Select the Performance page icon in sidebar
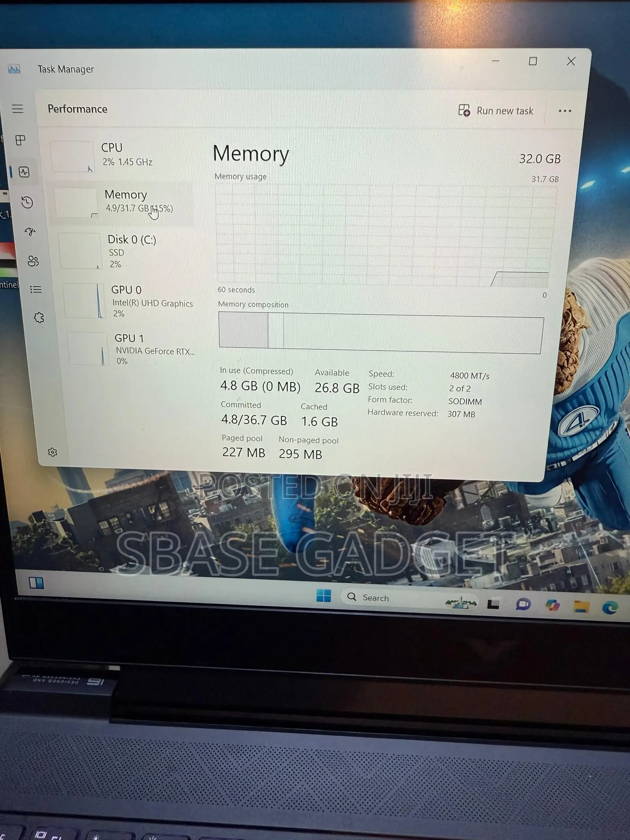Image resolution: width=630 pixels, height=840 pixels. click(24, 172)
